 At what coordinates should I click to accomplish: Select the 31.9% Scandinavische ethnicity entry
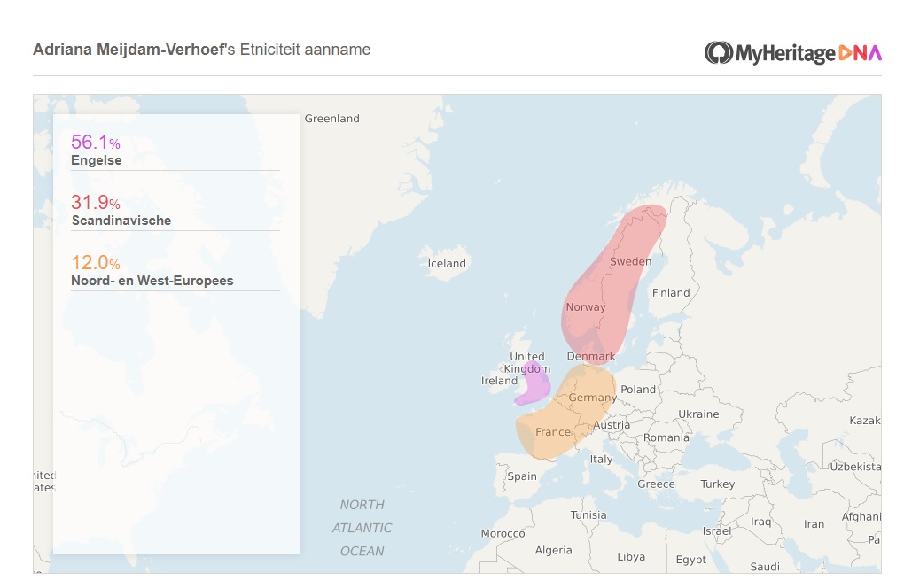[175, 211]
